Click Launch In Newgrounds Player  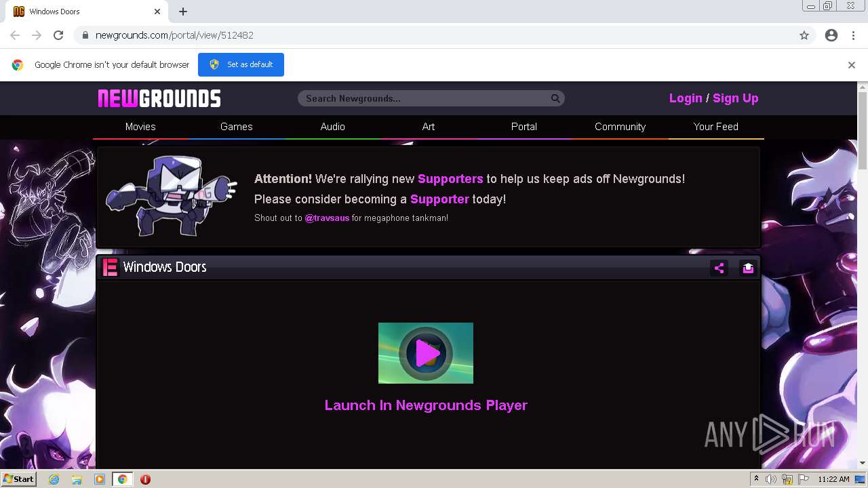426,405
